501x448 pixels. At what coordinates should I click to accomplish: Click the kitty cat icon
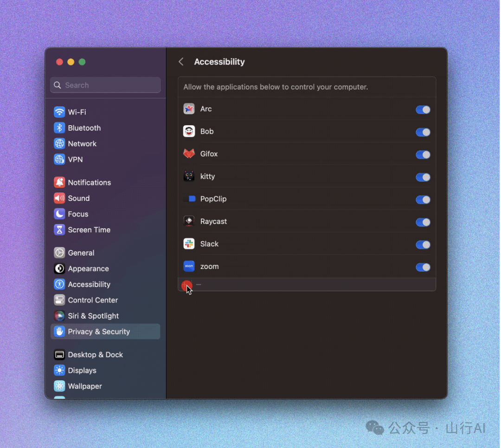click(x=189, y=176)
